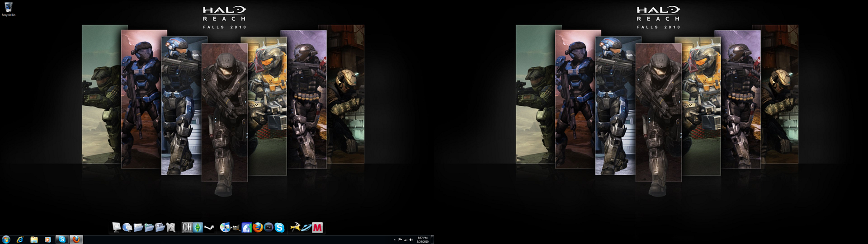Launch Skype from the dock
This screenshot has height=244, width=868.
pos(279,227)
